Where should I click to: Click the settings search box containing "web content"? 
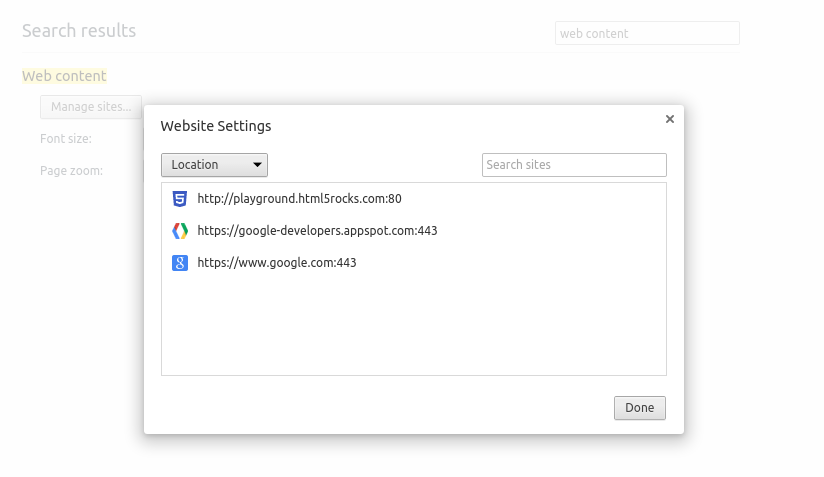pyautogui.click(x=647, y=33)
